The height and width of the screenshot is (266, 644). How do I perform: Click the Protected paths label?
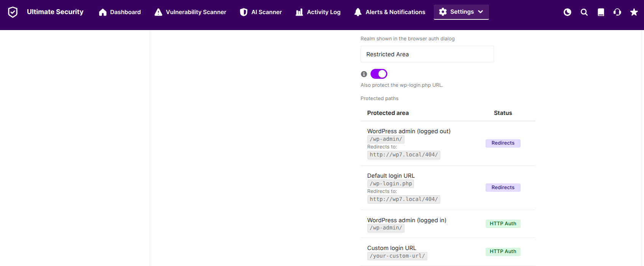380,99
